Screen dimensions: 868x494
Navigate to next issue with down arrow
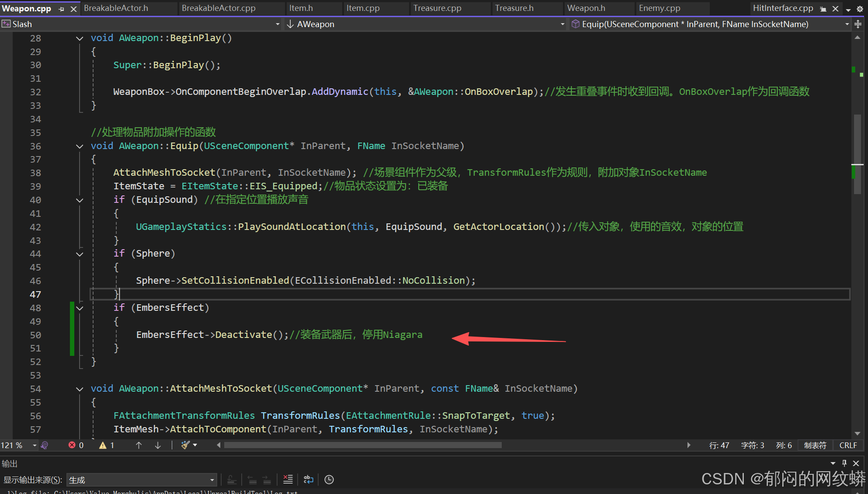[x=158, y=445]
